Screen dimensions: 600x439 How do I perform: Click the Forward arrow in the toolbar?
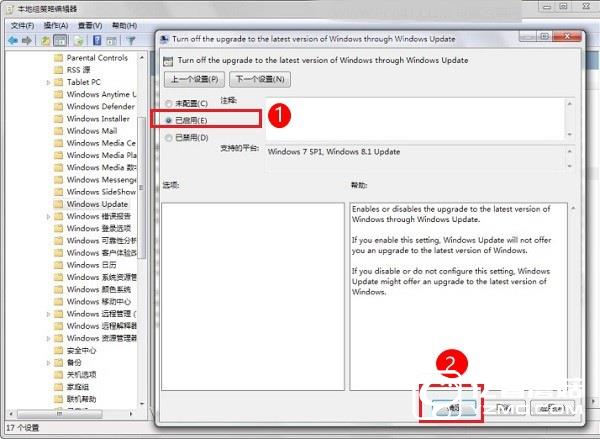(27, 40)
